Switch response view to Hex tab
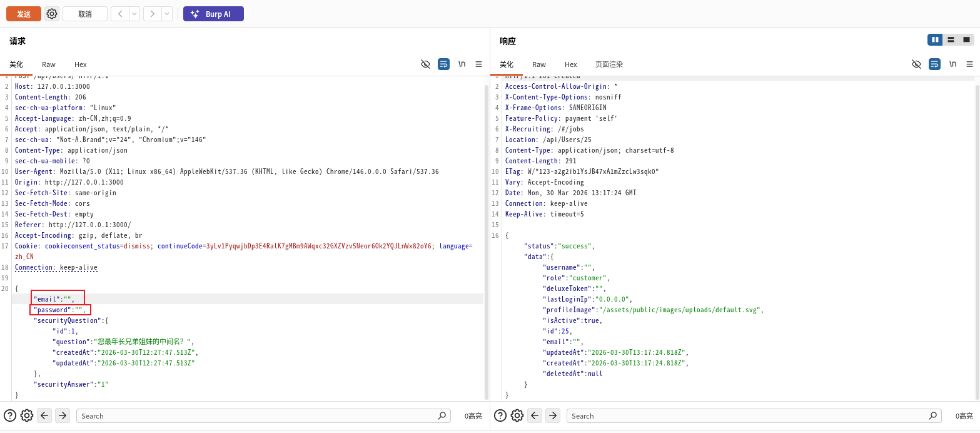The height and width of the screenshot is (433, 980). [571, 64]
